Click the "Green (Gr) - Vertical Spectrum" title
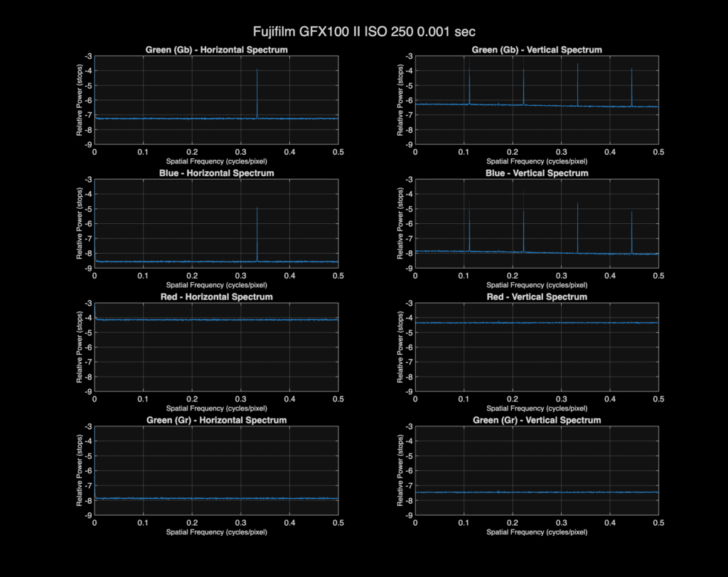 pyautogui.click(x=537, y=420)
